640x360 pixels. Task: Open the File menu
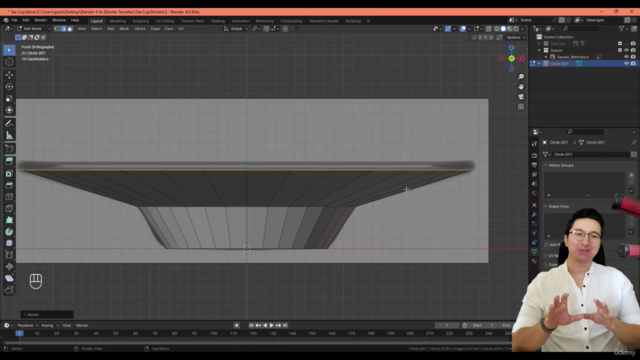tap(14, 20)
